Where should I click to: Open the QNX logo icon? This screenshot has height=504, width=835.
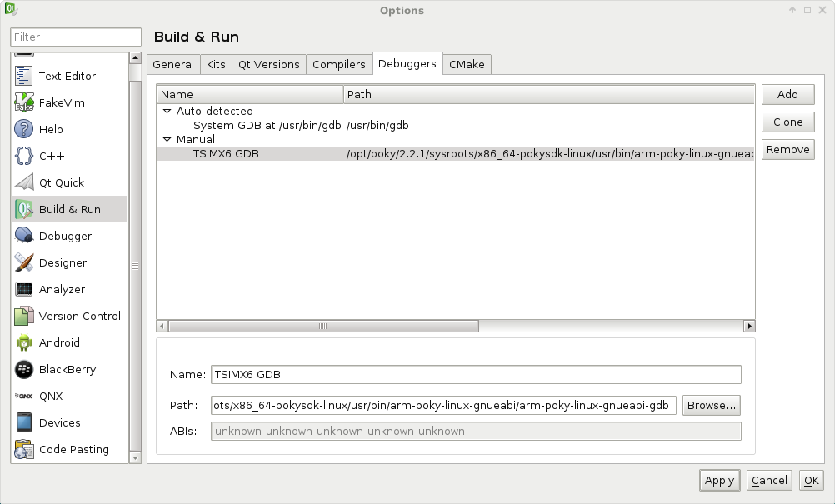(x=23, y=396)
